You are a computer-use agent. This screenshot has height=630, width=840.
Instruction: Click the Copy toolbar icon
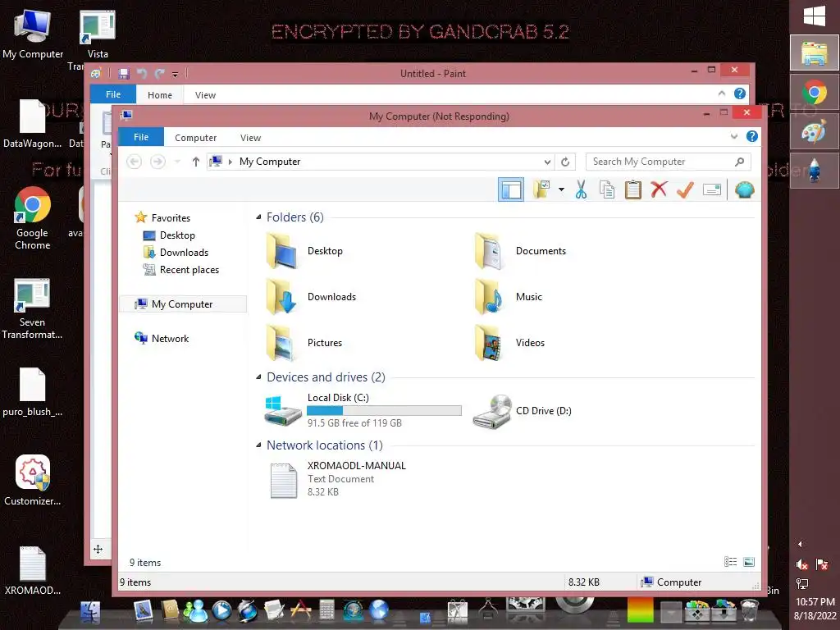pyautogui.click(x=607, y=189)
